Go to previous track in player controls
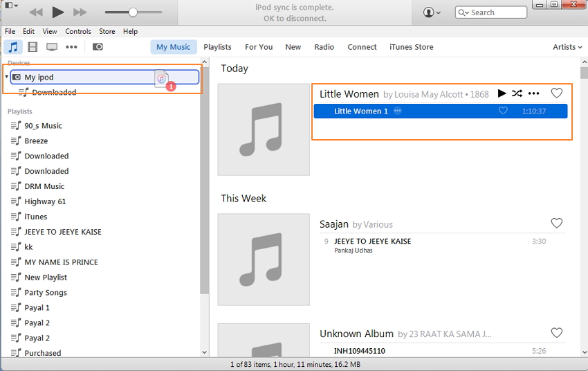The width and height of the screenshot is (588, 371). pos(36,12)
